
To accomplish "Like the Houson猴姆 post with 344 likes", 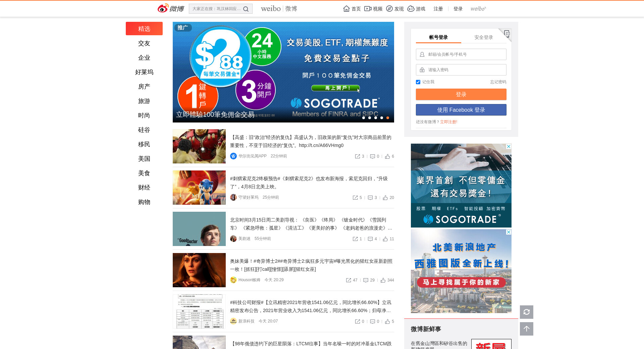I will (x=383, y=280).
